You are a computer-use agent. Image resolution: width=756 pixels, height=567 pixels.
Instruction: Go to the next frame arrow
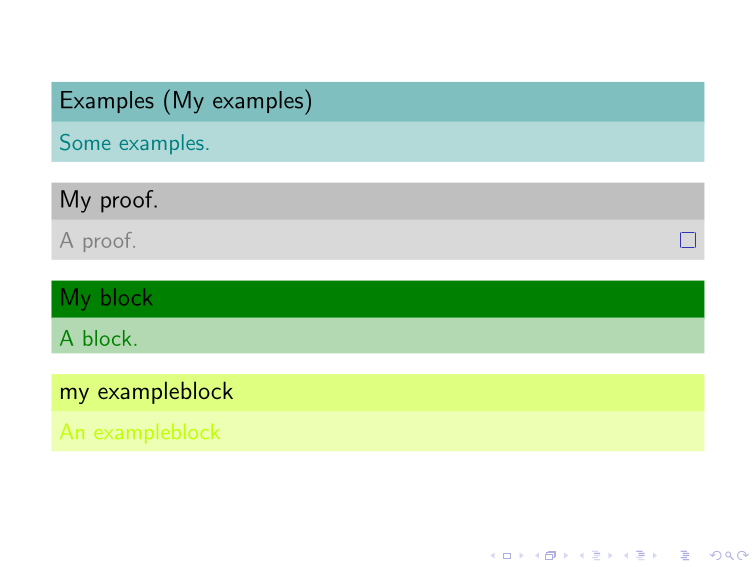tap(566, 555)
